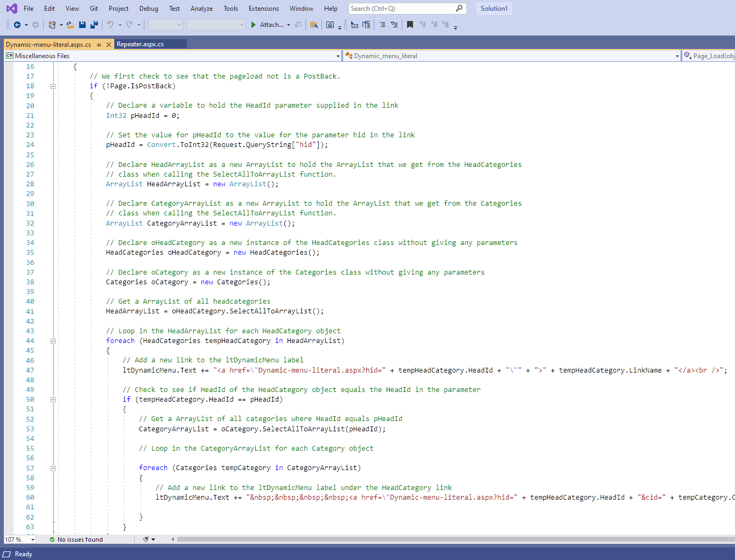Open the Project menu
735x560 pixels.
[118, 9]
